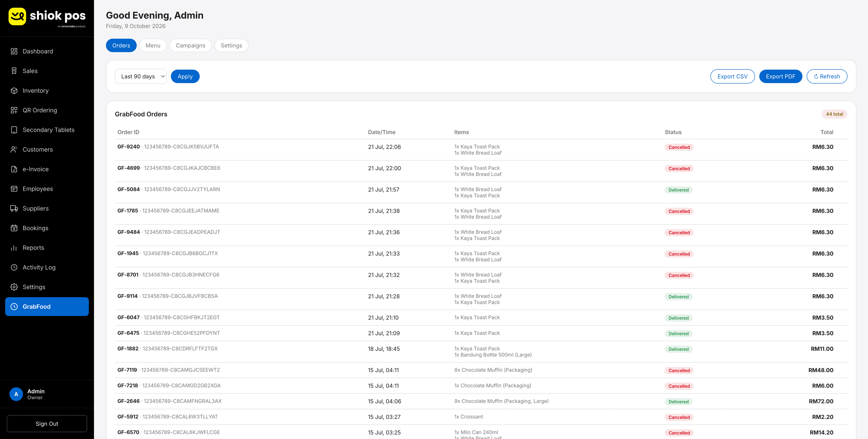This screenshot has height=439, width=868.
Task: Click 9x Chocolate Muffin item text
Action: click(501, 401)
